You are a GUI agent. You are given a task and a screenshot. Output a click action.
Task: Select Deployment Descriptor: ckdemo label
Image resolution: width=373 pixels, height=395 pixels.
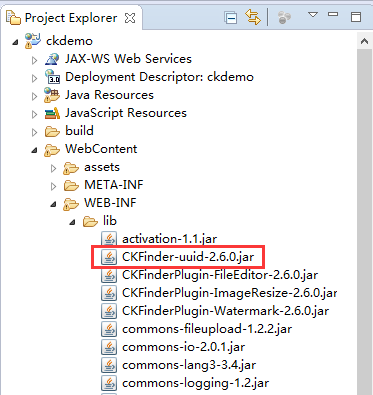point(159,77)
